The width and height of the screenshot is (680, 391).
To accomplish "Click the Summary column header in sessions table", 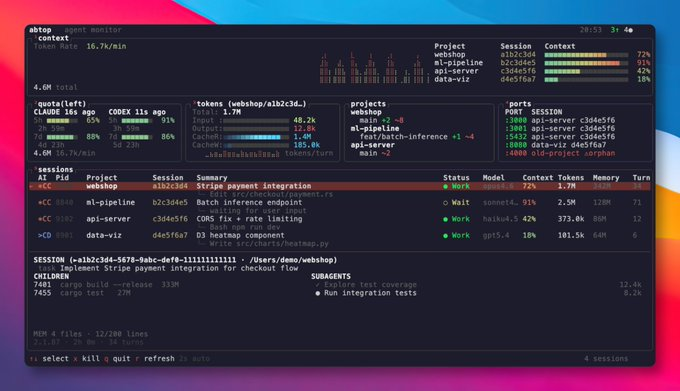I will 212,178.
